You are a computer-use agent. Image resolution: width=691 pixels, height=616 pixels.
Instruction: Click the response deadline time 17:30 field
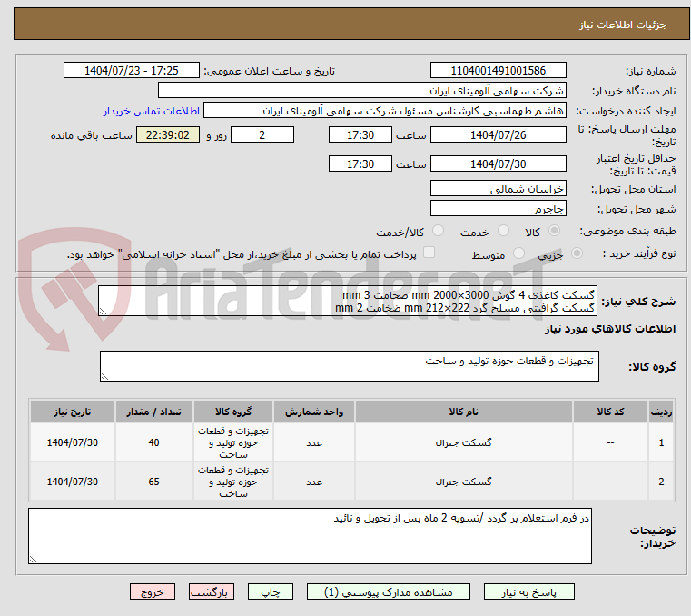click(360, 135)
